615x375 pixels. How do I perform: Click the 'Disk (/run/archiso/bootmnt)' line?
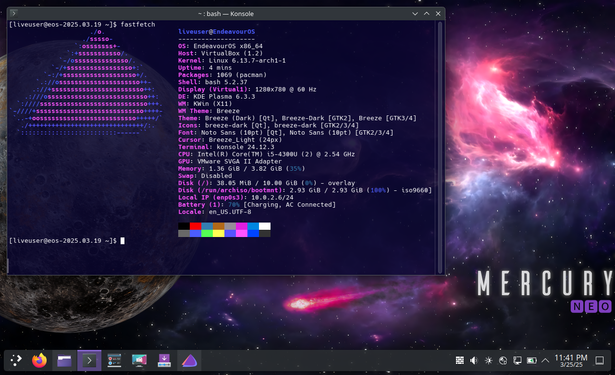point(305,190)
